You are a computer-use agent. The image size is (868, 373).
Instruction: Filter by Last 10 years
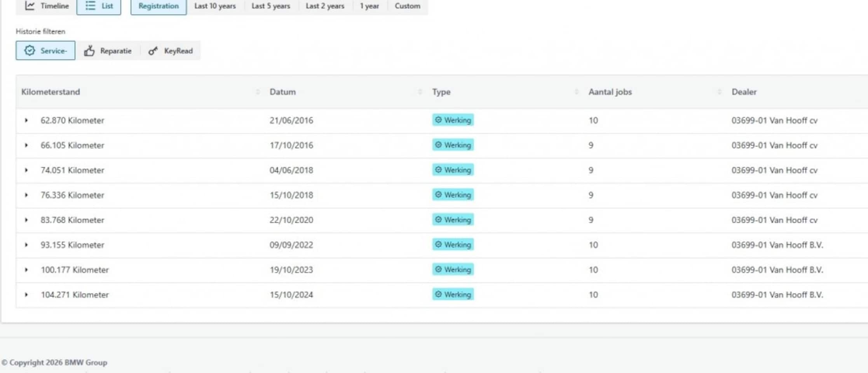[215, 6]
